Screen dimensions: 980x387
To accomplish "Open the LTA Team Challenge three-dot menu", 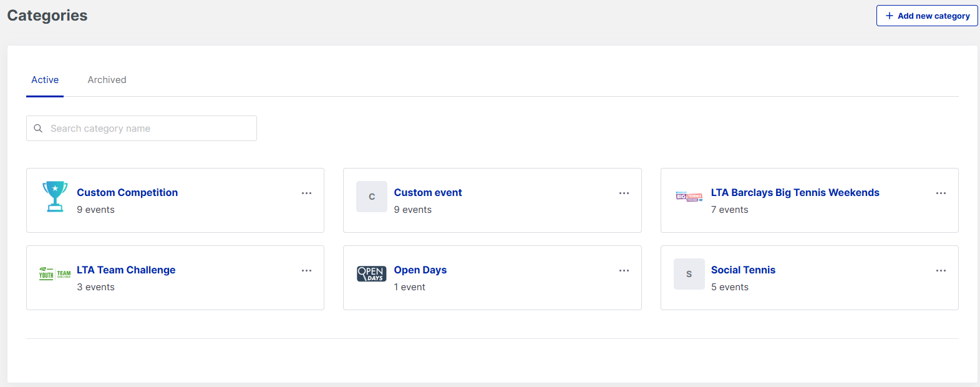I will coord(306,271).
